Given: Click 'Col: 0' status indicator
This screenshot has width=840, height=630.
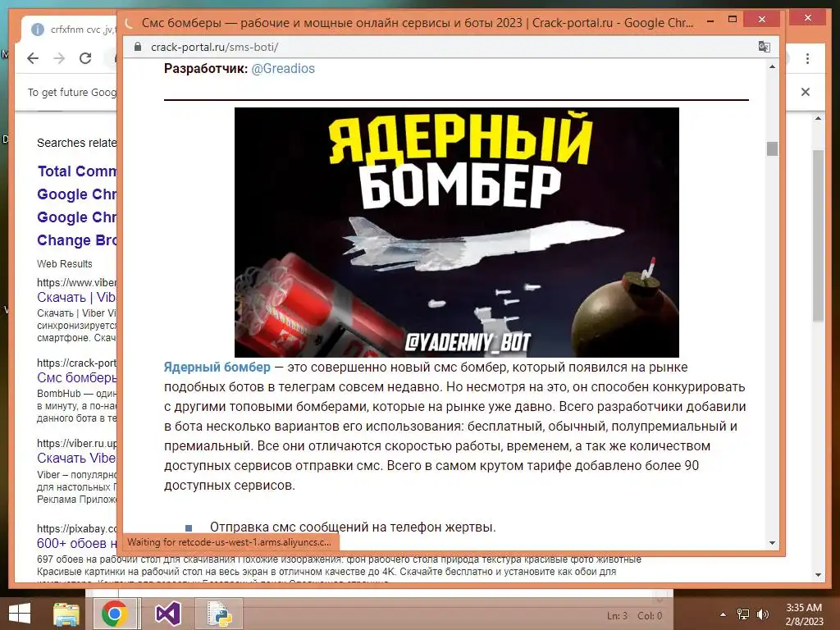Looking at the screenshot, I should 650,616.
